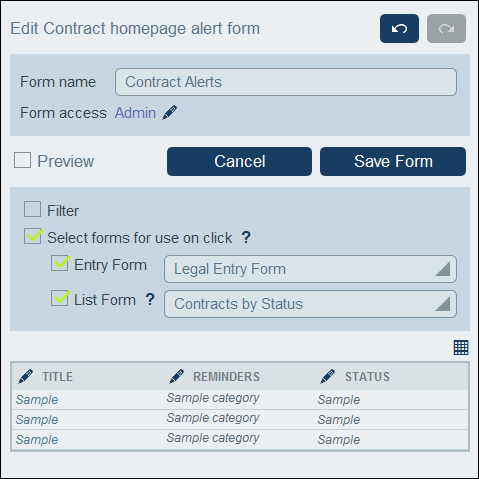Image resolution: width=479 pixels, height=479 pixels.
Task: Enable the Preview checkbox
Action: pyautogui.click(x=22, y=160)
